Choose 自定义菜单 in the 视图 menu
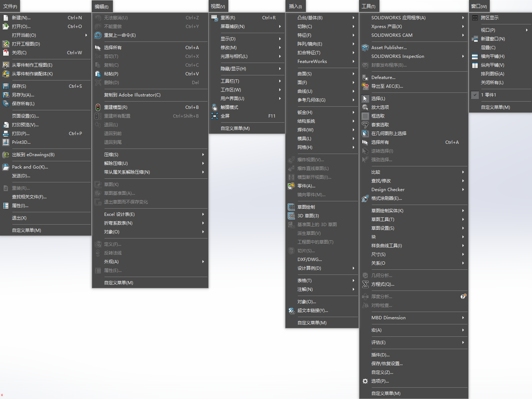The image size is (532, 399). pyautogui.click(x=235, y=129)
